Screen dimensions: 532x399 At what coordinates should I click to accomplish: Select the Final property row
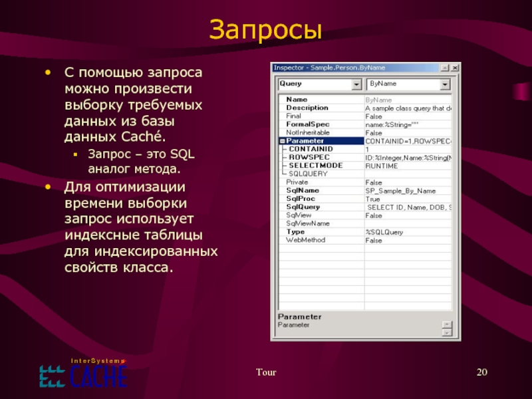(x=365, y=116)
